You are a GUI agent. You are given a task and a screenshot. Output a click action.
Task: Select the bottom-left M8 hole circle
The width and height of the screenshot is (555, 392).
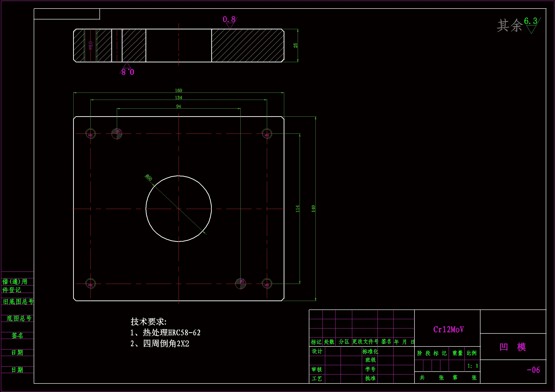coord(90,284)
